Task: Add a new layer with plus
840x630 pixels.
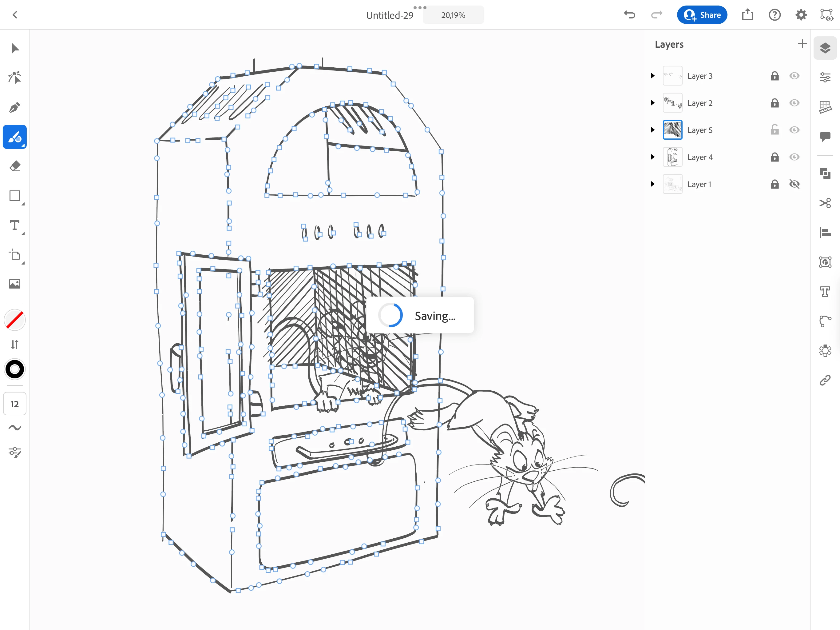Action: click(802, 44)
